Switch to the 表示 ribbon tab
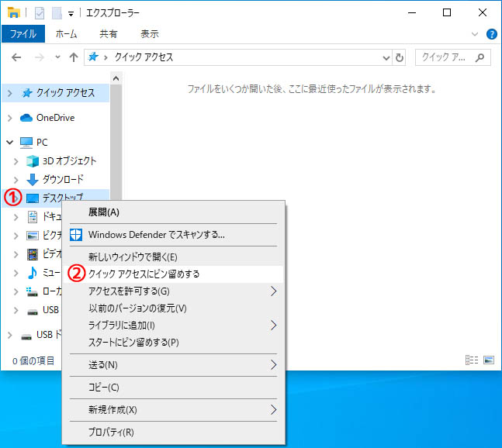The height and width of the screenshot is (448, 502). coord(150,34)
